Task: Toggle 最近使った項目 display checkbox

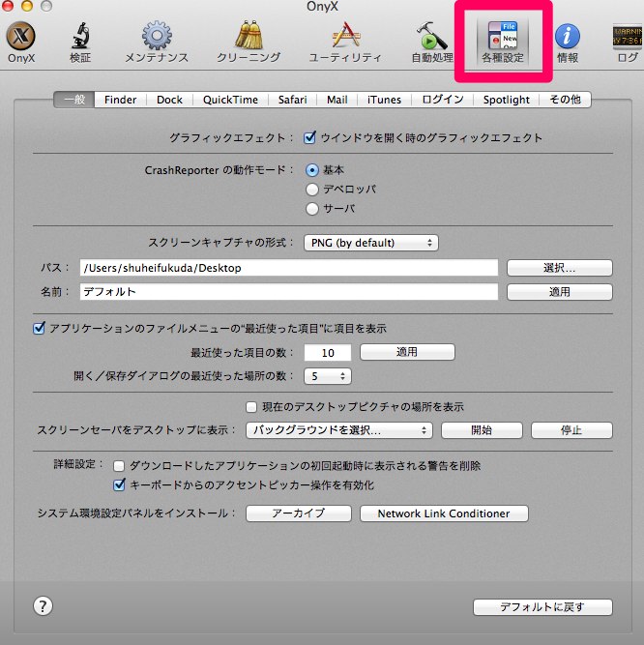Action: tap(39, 328)
